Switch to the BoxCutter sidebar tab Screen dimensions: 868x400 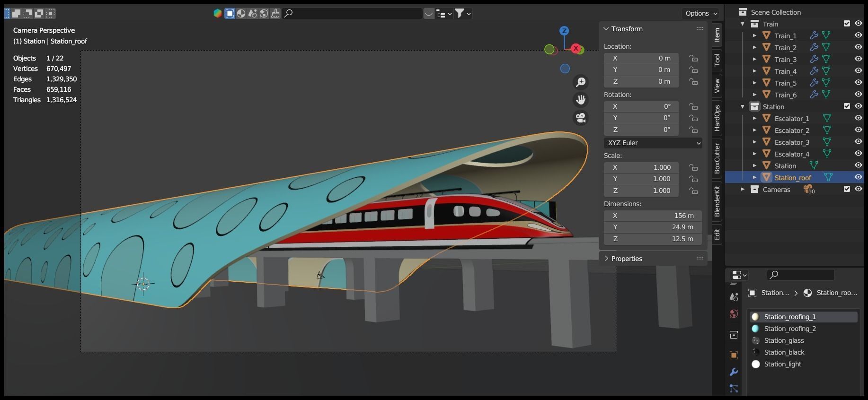coord(717,158)
